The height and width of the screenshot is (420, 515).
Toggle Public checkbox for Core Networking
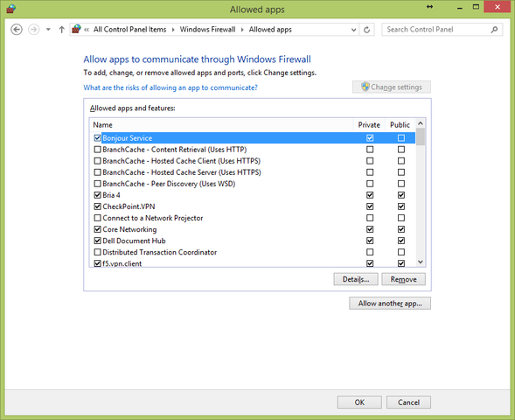401,229
